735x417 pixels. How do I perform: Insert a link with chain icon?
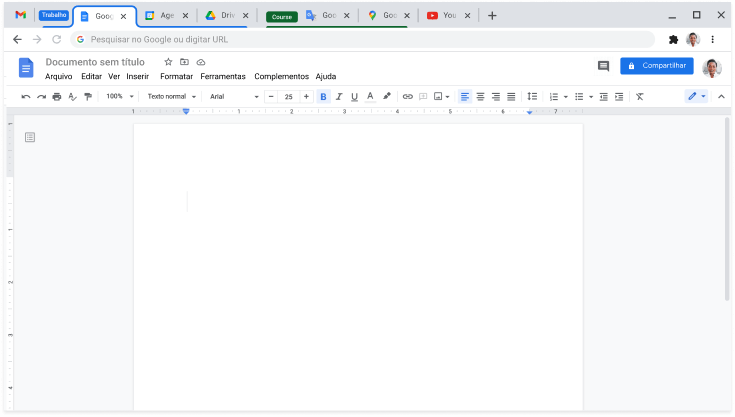pyautogui.click(x=408, y=97)
